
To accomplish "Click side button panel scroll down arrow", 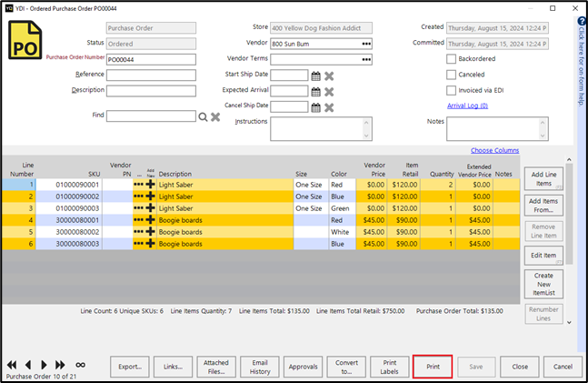I will (569, 322).
